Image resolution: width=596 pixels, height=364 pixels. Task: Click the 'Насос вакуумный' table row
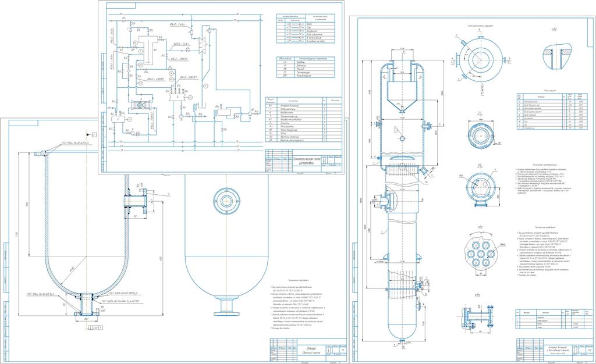click(x=303, y=130)
